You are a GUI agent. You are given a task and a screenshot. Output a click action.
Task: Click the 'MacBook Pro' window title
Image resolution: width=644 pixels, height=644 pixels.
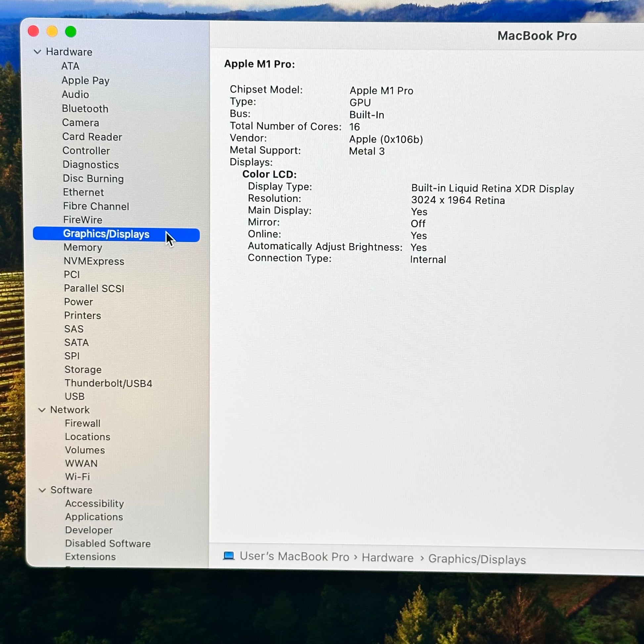[x=537, y=36]
